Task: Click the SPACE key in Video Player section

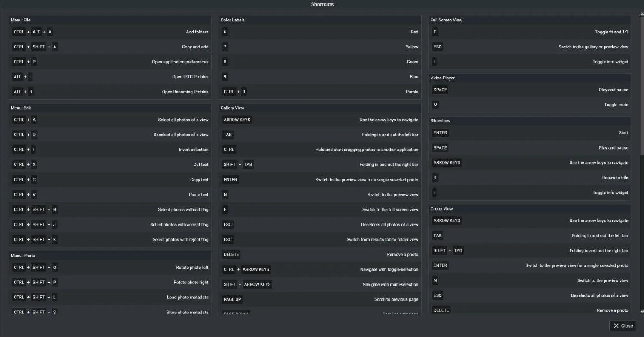Action: pyautogui.click(x=440, y=90)
